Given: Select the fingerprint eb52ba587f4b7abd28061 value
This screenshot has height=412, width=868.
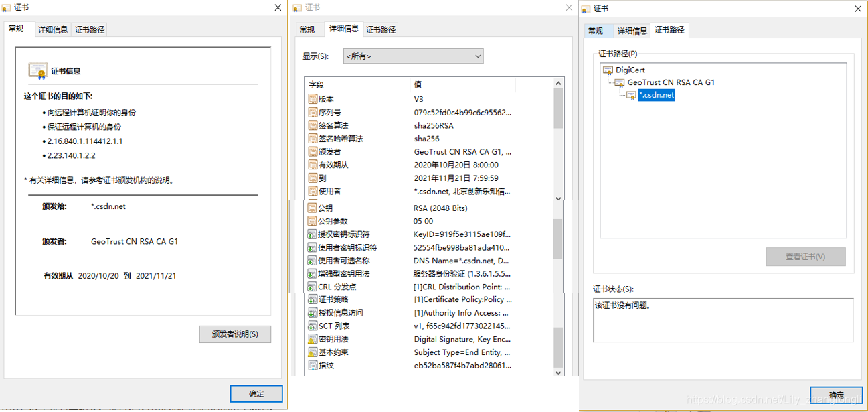Looking at the screenshot, I should pos(462,366).
